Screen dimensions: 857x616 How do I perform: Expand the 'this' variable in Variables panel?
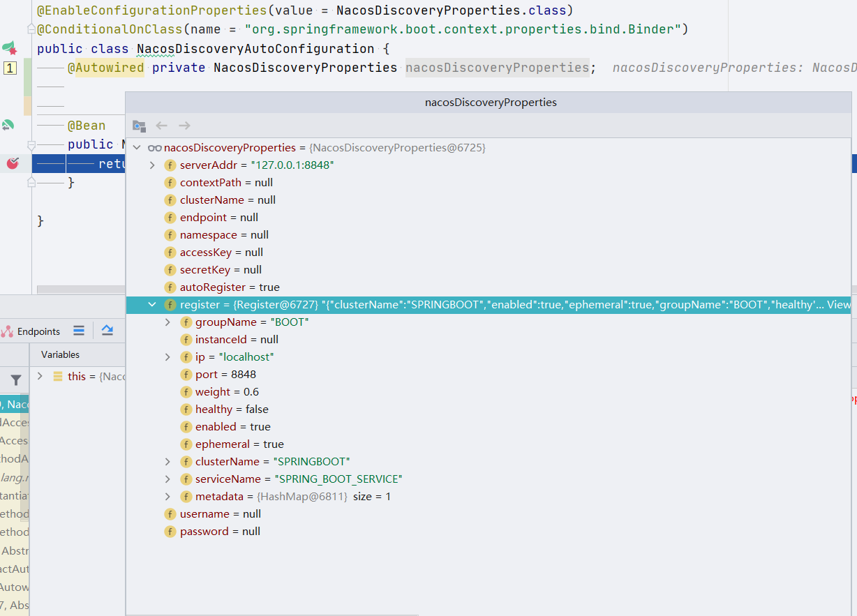pos(40,376)
